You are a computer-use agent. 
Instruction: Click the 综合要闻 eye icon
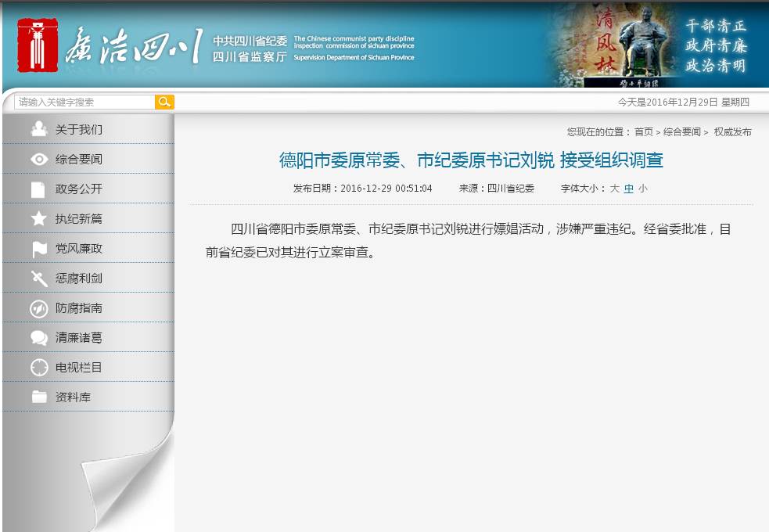[39, 159]
